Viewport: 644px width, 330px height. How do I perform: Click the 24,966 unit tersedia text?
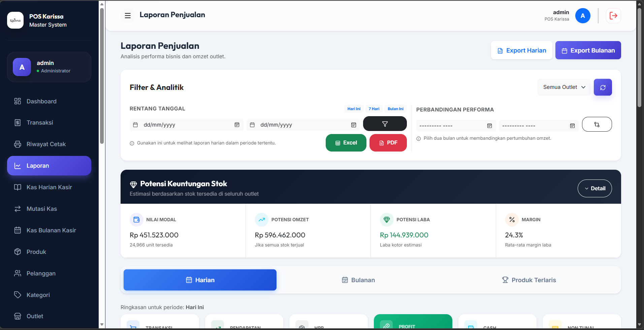tap(151, 245)
